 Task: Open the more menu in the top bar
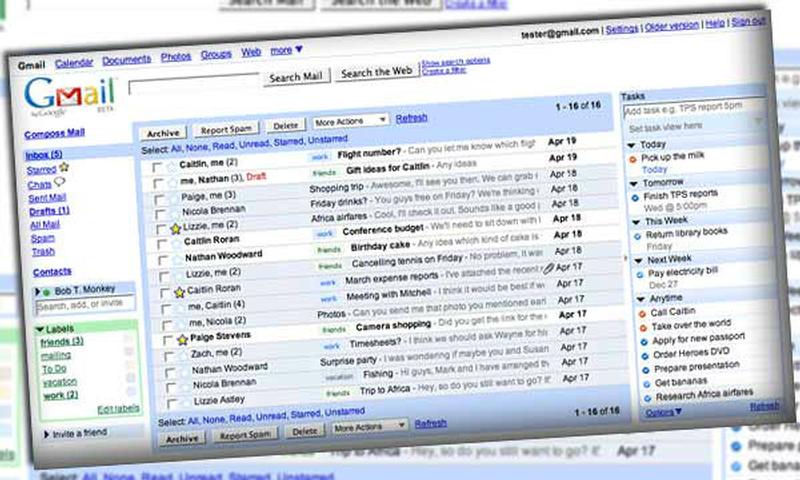click(286, 50)
